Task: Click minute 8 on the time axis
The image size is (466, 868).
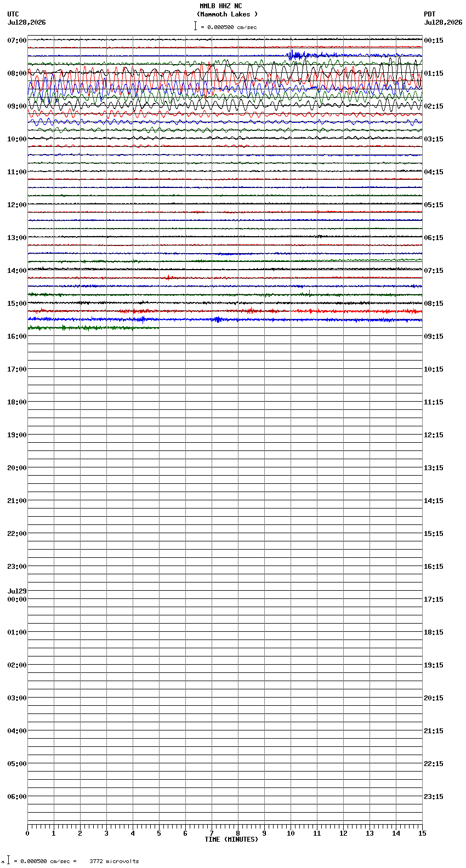Action: point(238,833)
